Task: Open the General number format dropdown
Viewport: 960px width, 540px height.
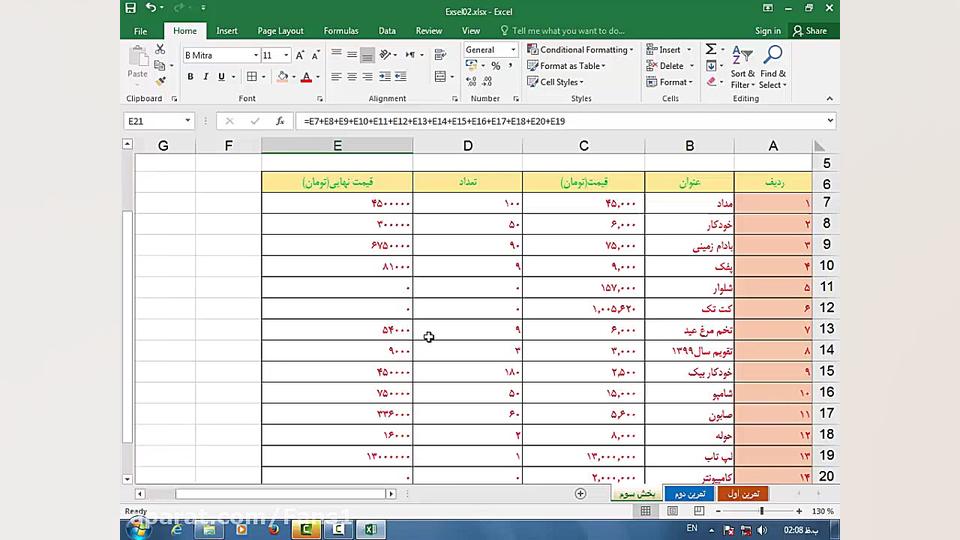Action: pyautogui.click(x=513, y=50)
